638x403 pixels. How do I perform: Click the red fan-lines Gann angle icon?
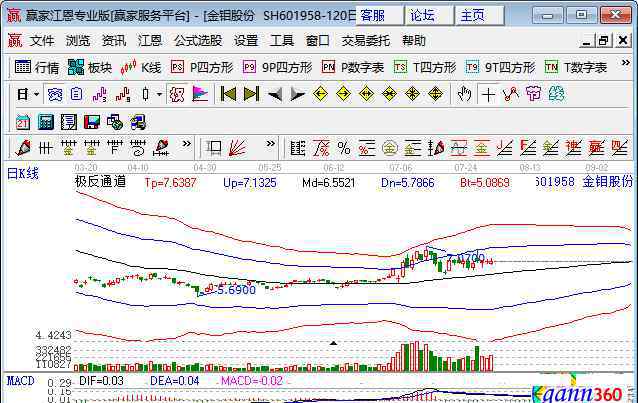(x=237, y=148)
